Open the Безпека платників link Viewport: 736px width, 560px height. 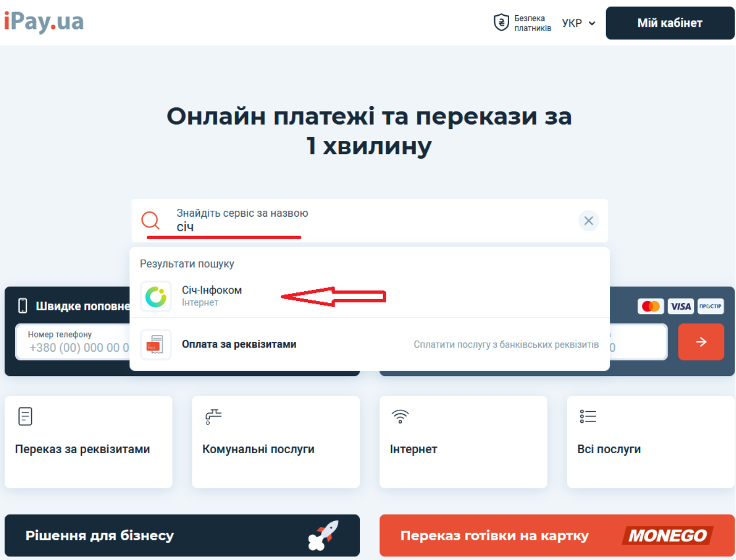[532, 23]
